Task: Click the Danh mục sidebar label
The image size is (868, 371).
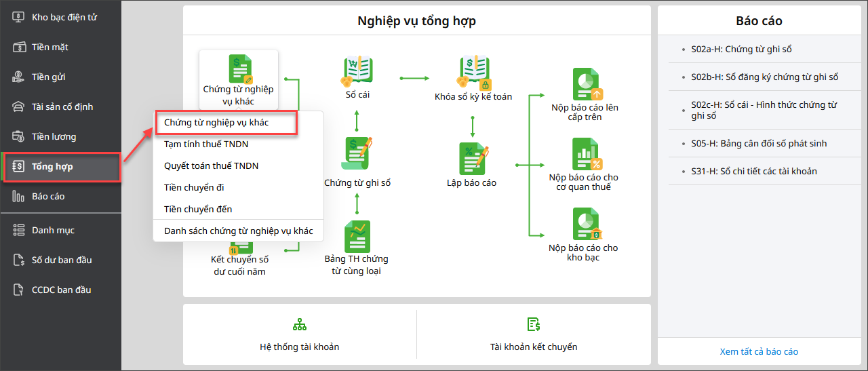Action: tap(53, 230)
